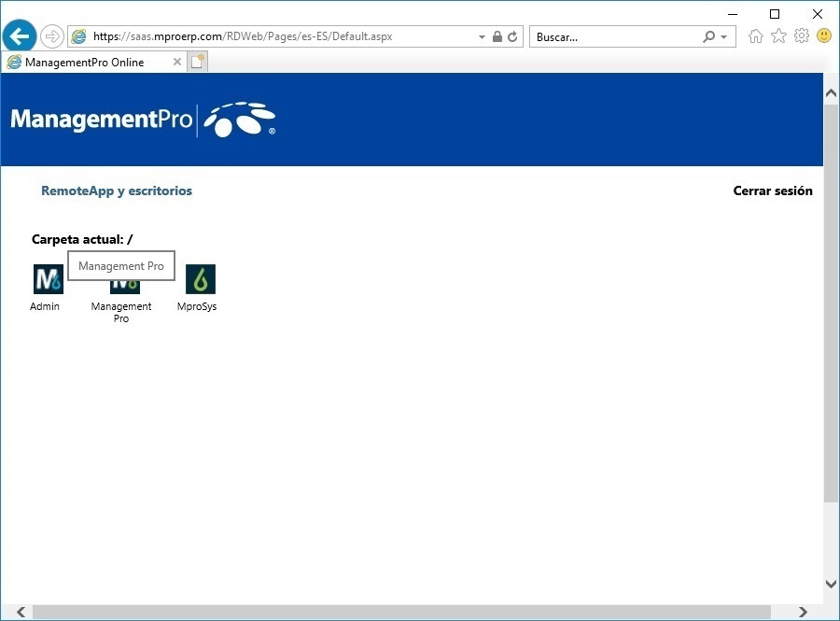Click the security lock icon in address bar
840x621 pixels.
click(x=497, y=36)
